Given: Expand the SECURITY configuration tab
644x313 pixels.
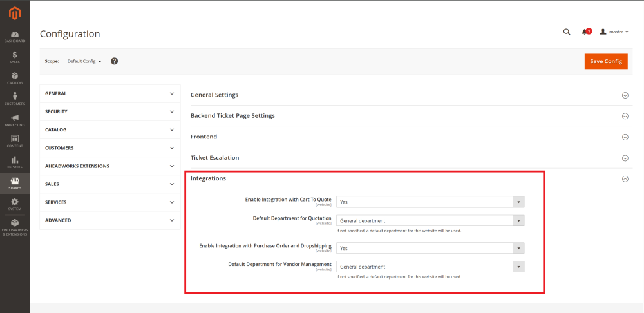Looking at the screenshot, I should [x=109, y=111].
